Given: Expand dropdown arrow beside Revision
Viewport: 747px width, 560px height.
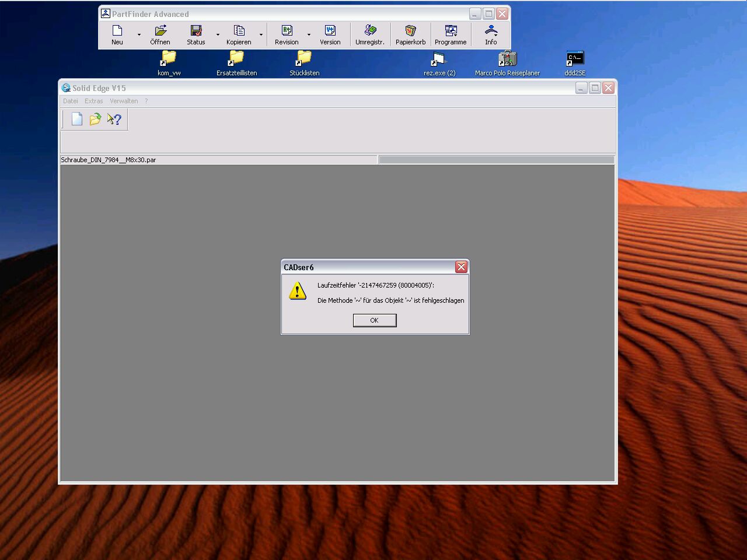Looking at the screenshot, I should (x=309, y=34).
